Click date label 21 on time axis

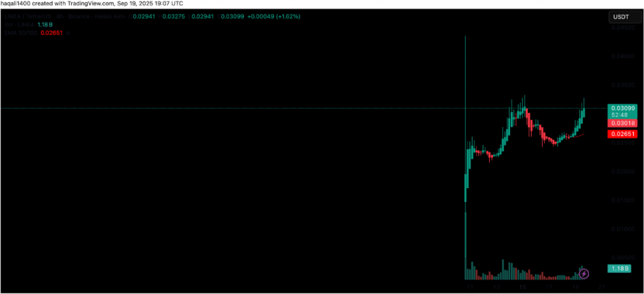(601, 286)
